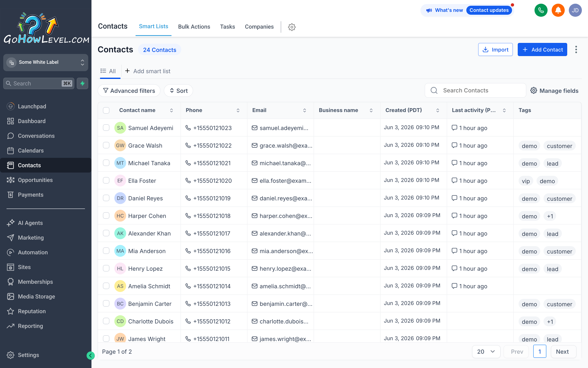This screenshot has width=588, height=368.
Task: Select the Daniel Reyes row checkbox
Action: click(106, 198)
